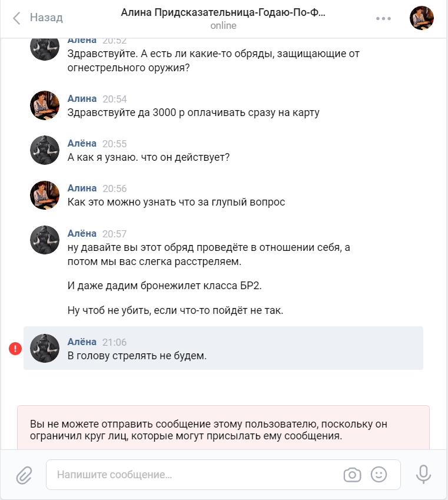Select the message about 3000 р payment

click(x=193, y=112)
